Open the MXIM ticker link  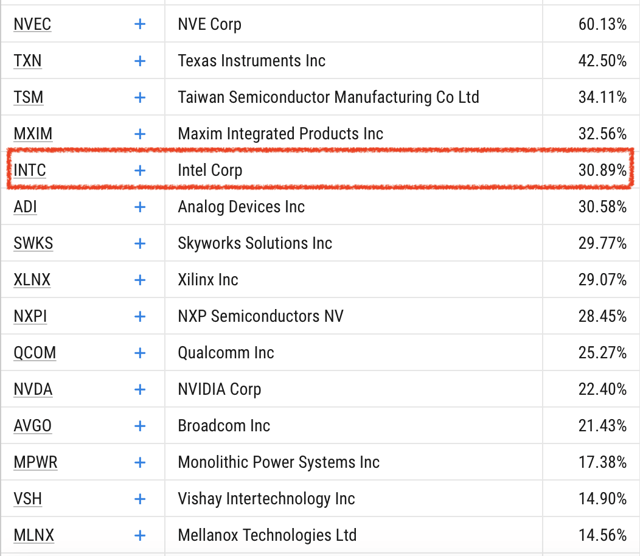pyautogui.click(x=33, y=134)
